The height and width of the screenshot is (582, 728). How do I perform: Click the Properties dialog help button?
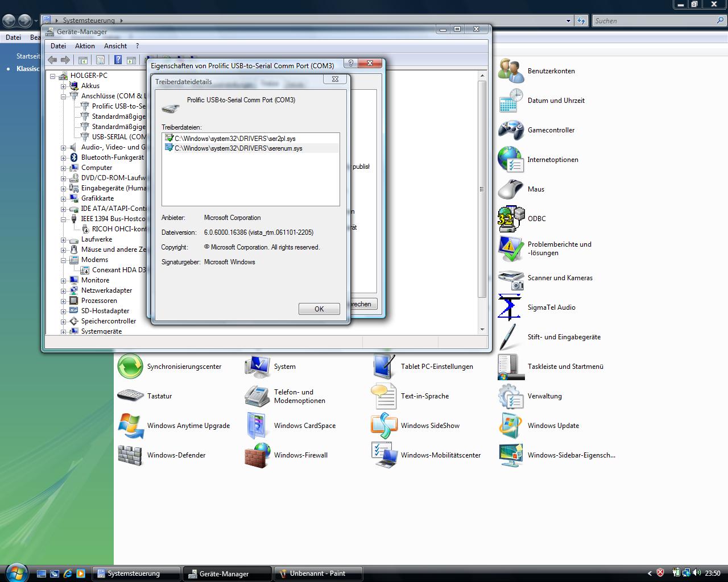(351, 63)
